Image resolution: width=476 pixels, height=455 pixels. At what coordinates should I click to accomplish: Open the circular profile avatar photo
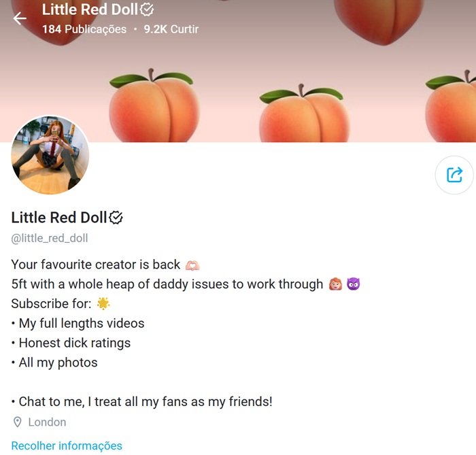pos(50,155)
